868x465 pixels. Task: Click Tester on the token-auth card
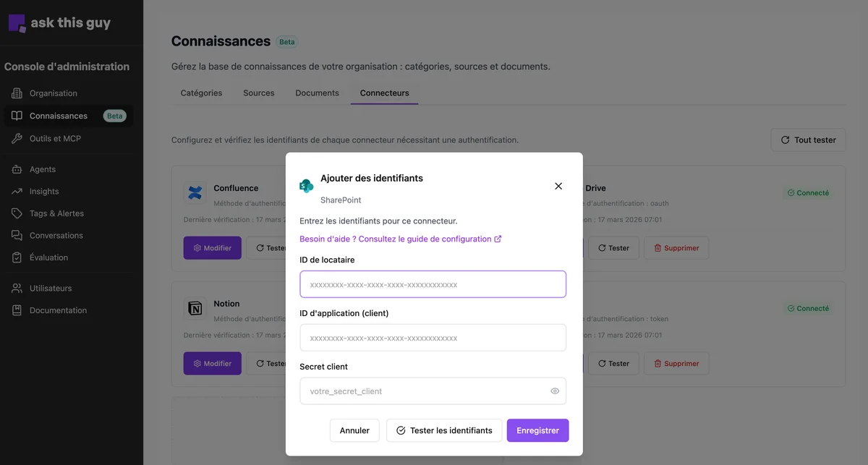pos(613,364)
